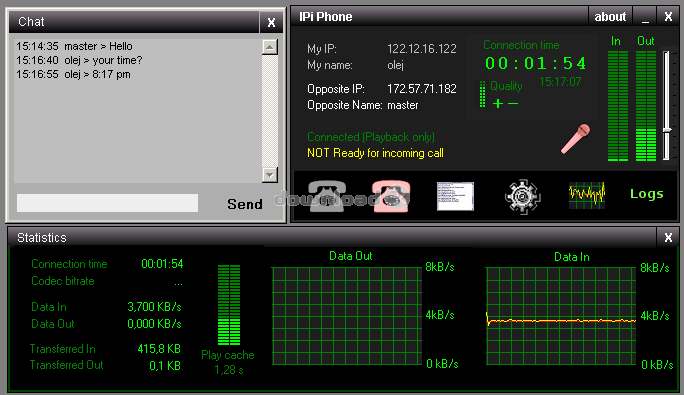Click Transferred In value 415,8 KB
The height and width of the screenshot is (395, 684).
(x=159, y=349)
